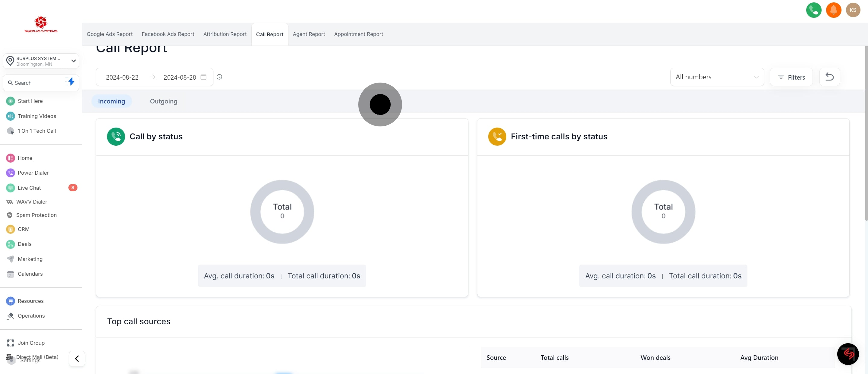Open KS user profile avatar
Viewport: 868px width, 374px height.
click(853, 10)
